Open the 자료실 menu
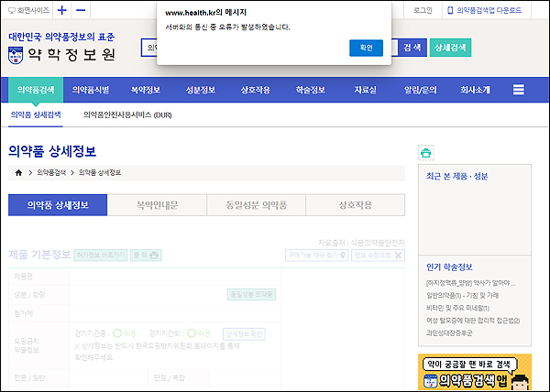The image size is (550, 392). (365, 90)
